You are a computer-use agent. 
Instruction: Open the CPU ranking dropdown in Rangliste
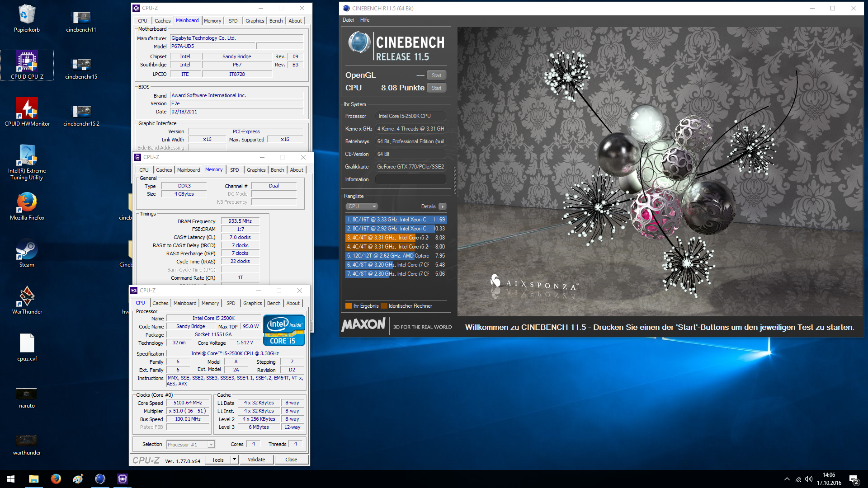[x=362, y=206]
